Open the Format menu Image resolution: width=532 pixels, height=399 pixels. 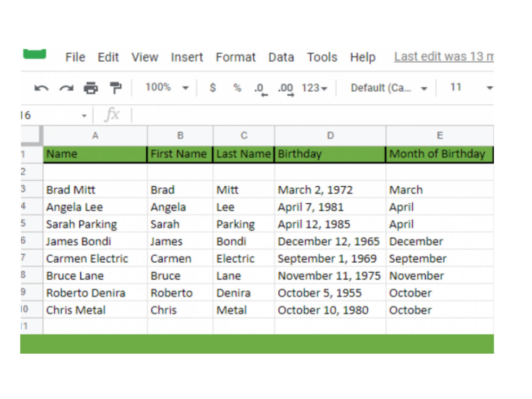coord(236,57)
